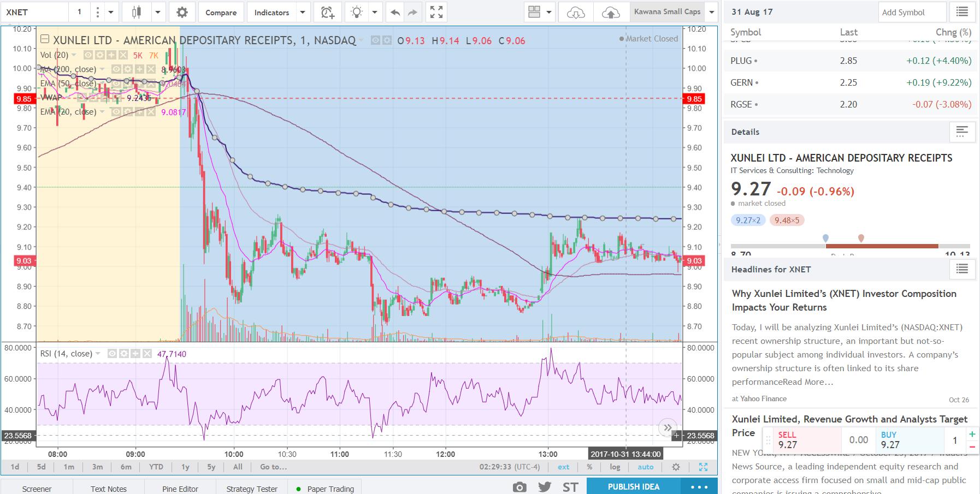Click the Compare button
Viewport: 980px width, 494px height.
point(221,12)
